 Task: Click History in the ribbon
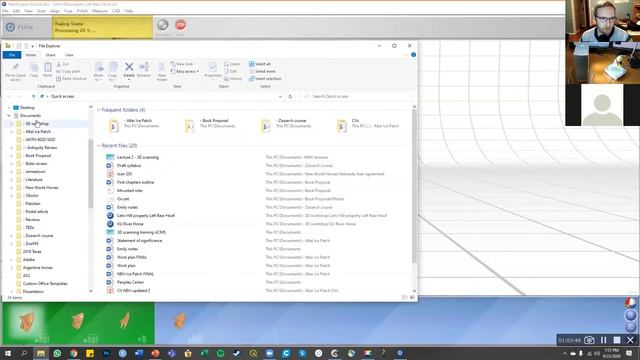[233, 78]
